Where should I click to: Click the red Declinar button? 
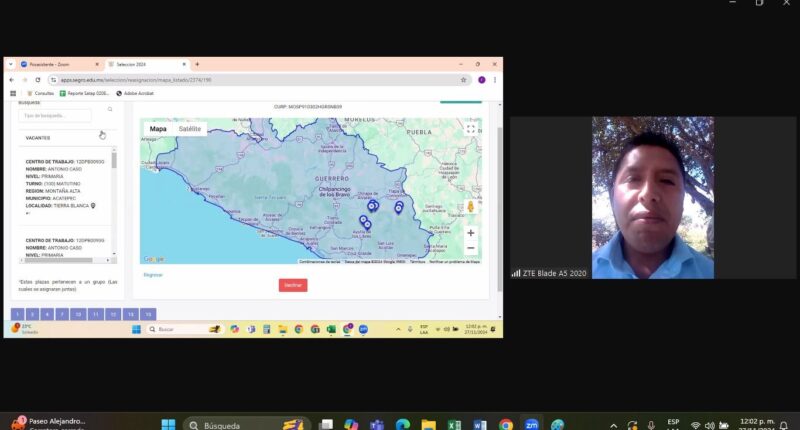293,285
